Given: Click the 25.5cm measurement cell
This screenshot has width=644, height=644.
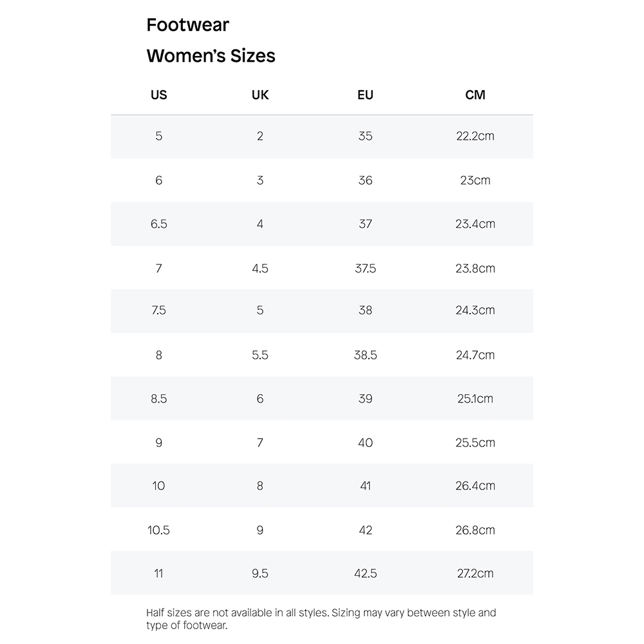Looking at the screenshot, I should pyautogui.click(x=475, y=443).
